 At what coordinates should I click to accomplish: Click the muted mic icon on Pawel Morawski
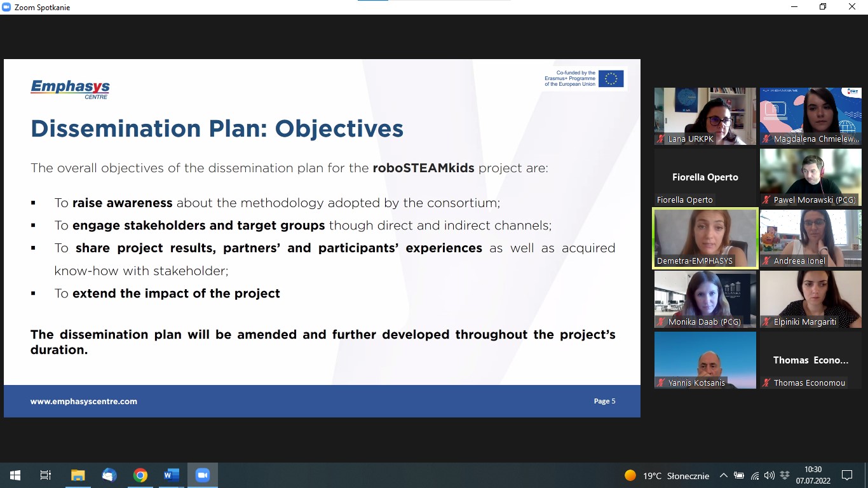click(x=766, y=200)
